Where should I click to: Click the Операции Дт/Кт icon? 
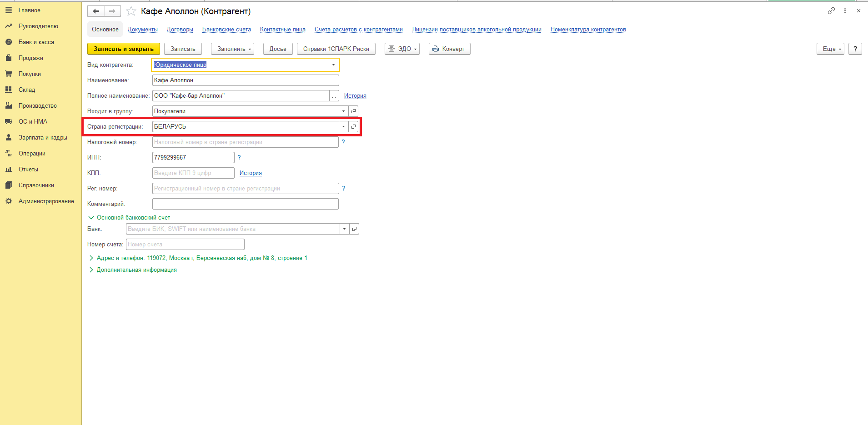tap(9, 153)
